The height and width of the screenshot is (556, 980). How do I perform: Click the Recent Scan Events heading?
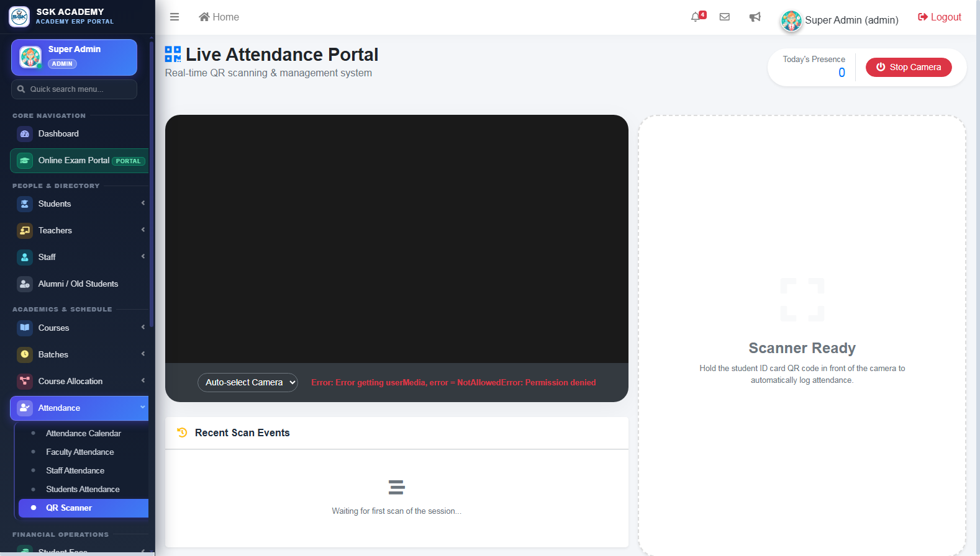tap(242, 433)
